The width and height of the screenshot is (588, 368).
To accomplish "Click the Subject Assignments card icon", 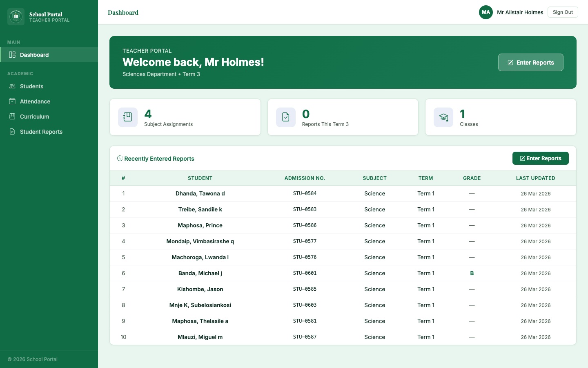I will pyautogui.click(x=127, y=117).
